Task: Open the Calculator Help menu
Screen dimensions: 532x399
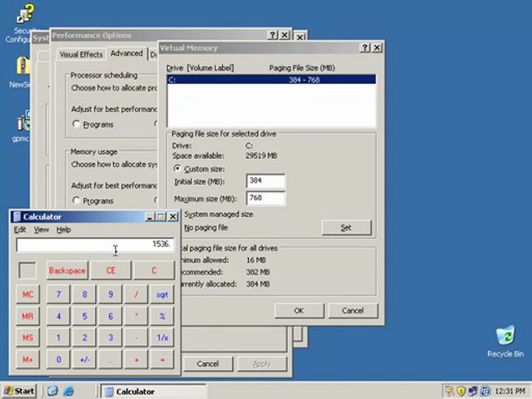Action: pos(63,229)
